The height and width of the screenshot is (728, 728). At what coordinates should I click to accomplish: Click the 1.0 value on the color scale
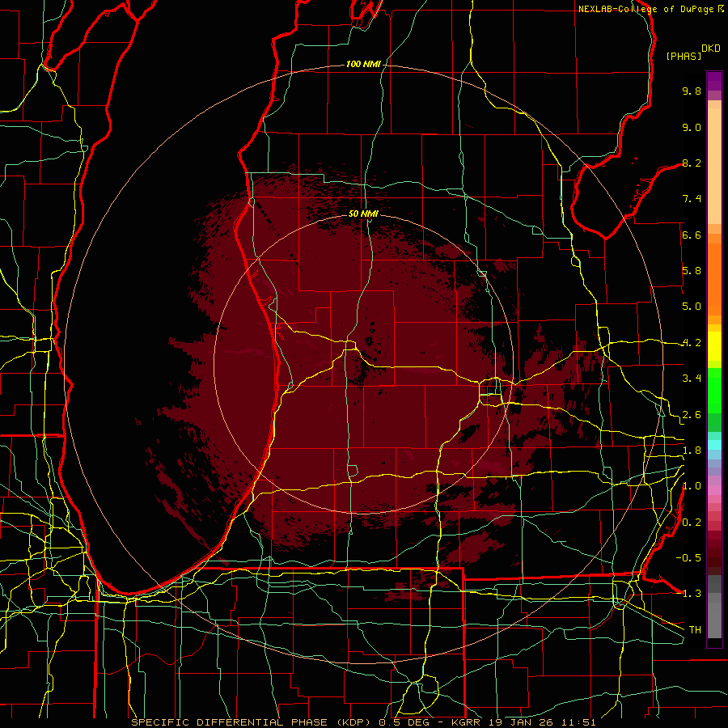click(x=692, y=486)
